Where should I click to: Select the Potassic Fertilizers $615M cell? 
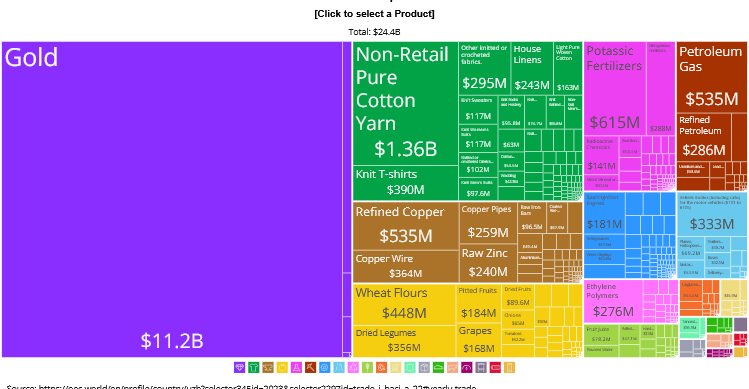615,88
